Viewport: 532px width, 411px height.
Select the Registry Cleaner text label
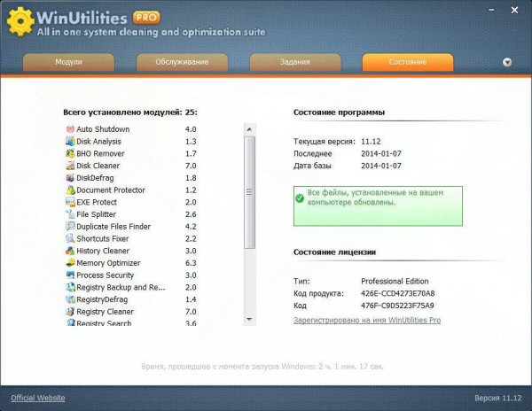(105, 312)
